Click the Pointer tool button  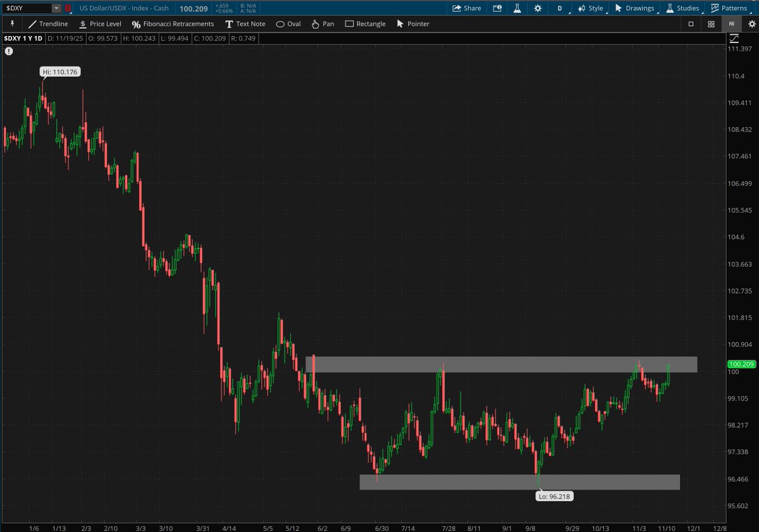coord(412,24)
